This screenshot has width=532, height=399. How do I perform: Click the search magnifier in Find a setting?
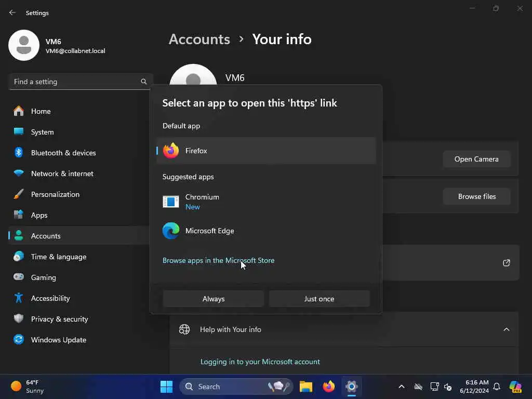pos(143,82)
